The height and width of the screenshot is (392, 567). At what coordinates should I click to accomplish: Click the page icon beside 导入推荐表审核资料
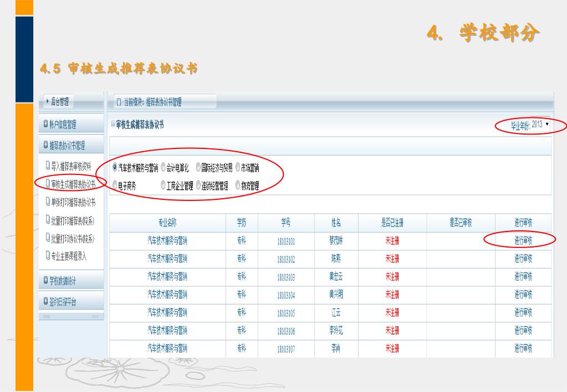click(48, 166)
